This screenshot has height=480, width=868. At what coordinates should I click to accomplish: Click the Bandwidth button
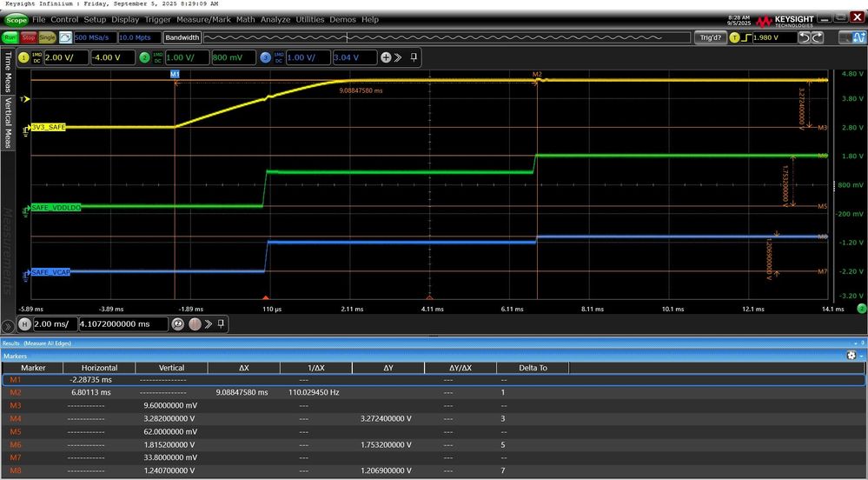pyautogui.click(x=182, y=37)
